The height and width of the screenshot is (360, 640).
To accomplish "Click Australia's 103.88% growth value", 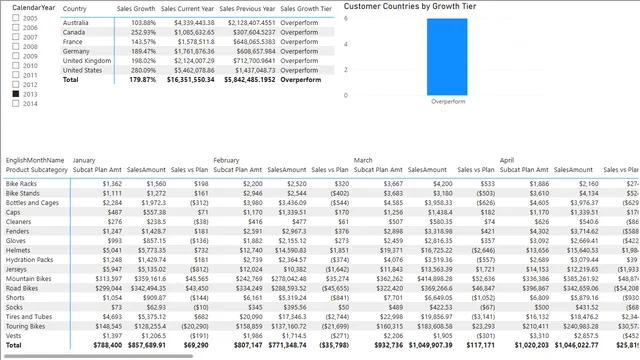I will [143, 23].
